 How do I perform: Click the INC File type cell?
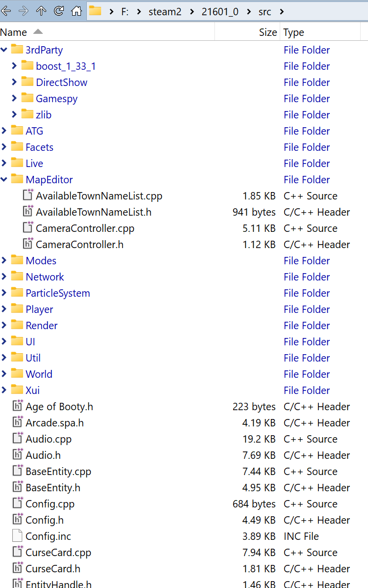[301, 536]
